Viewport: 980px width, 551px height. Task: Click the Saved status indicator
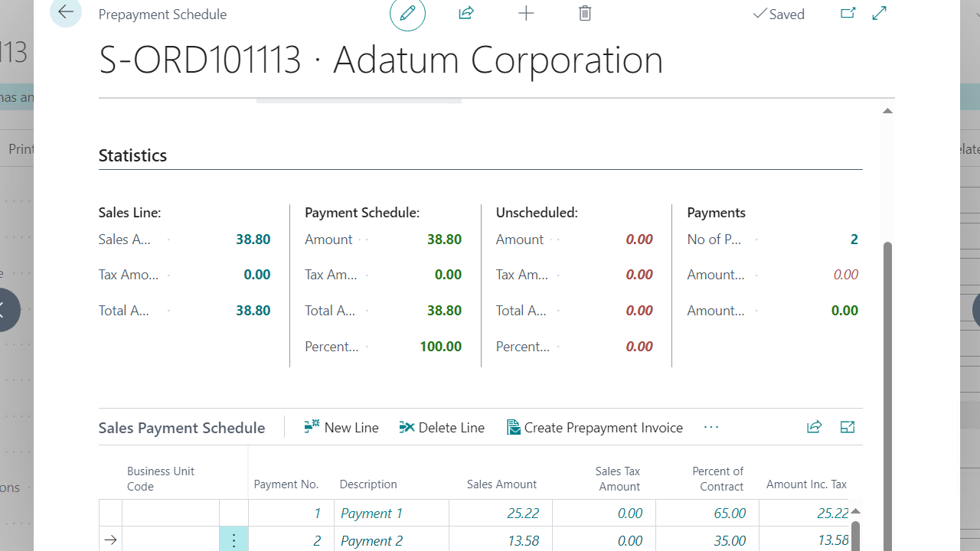[x=779, y=13]
